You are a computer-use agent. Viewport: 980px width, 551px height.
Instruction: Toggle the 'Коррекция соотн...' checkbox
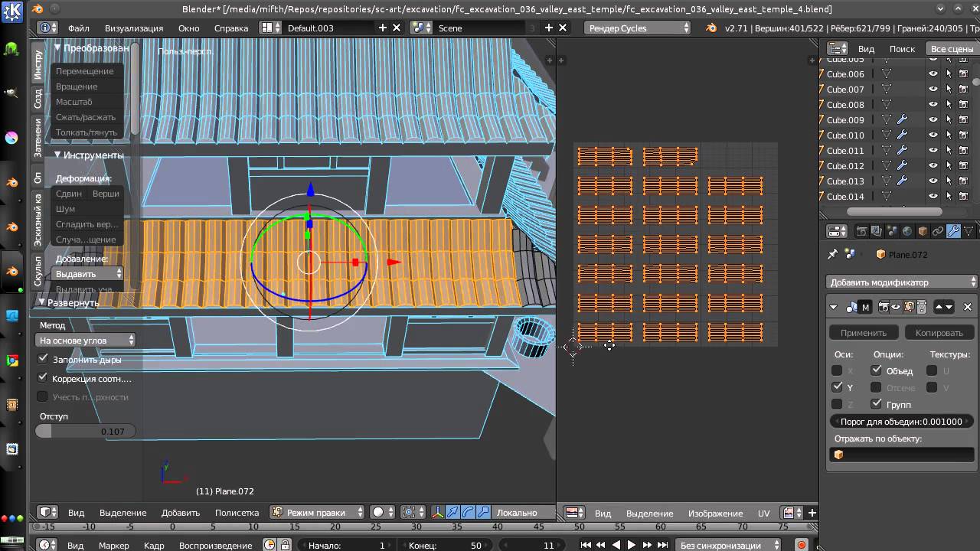click(43, 378)
